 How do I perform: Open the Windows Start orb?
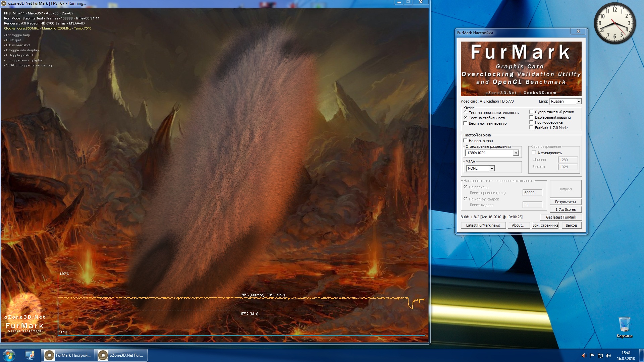(9, 355)
